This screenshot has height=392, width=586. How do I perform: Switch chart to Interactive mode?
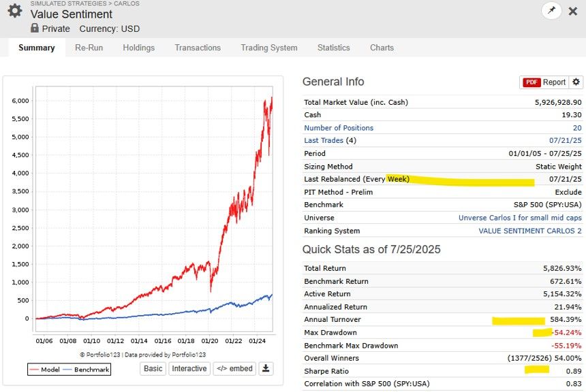tap(189, 368)
